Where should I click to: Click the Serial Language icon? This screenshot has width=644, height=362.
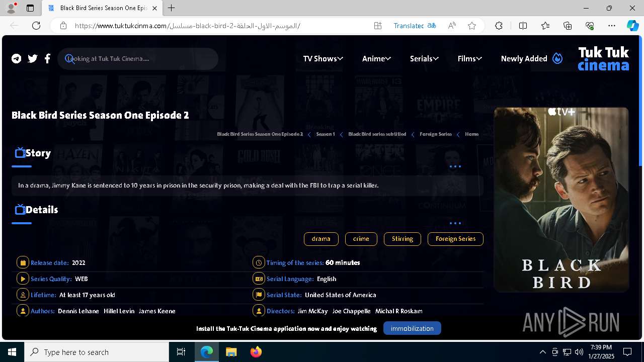click(259, 279)
